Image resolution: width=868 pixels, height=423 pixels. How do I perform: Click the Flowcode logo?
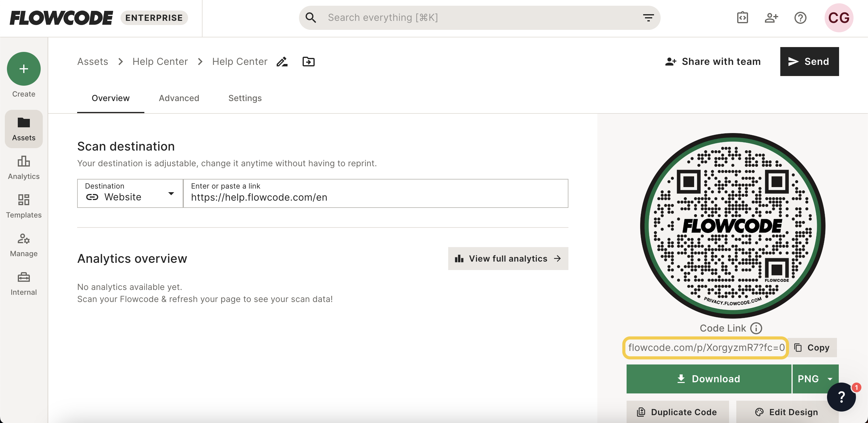(61, 18)
